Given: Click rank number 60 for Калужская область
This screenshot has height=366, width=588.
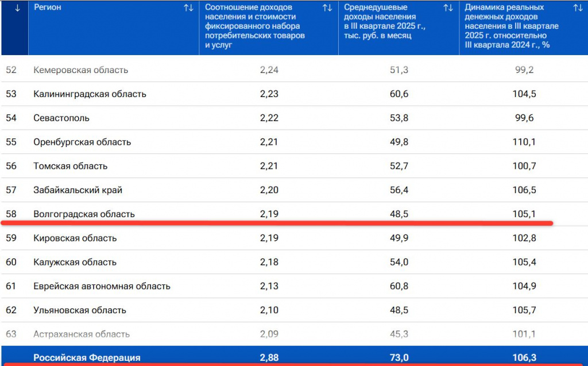Looking at the screenshot, I should [x=11, y=263].
